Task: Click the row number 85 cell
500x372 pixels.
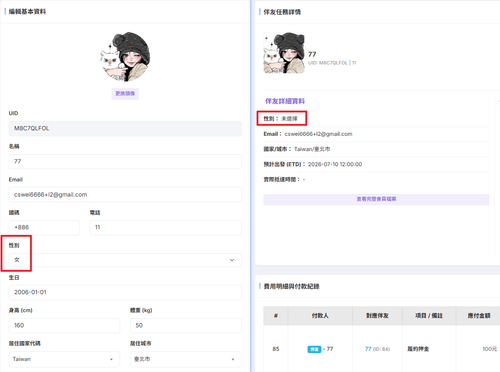Action: pos(276,349)
